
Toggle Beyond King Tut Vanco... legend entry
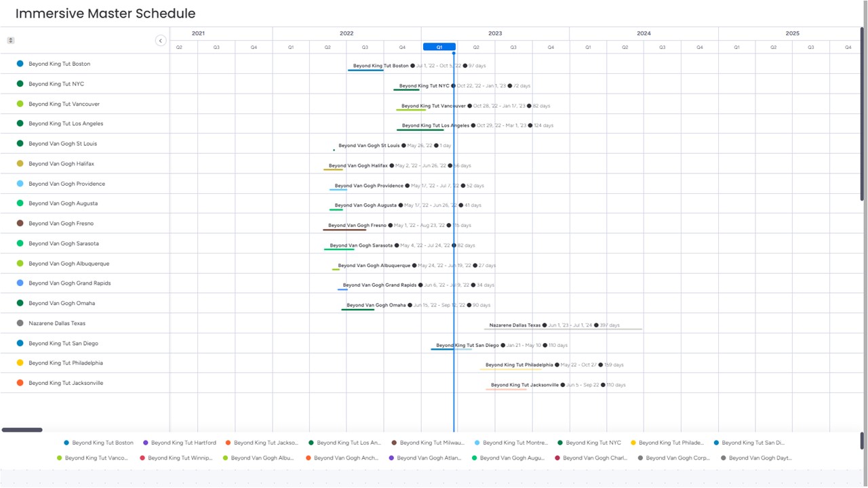[x=92, y=458]
